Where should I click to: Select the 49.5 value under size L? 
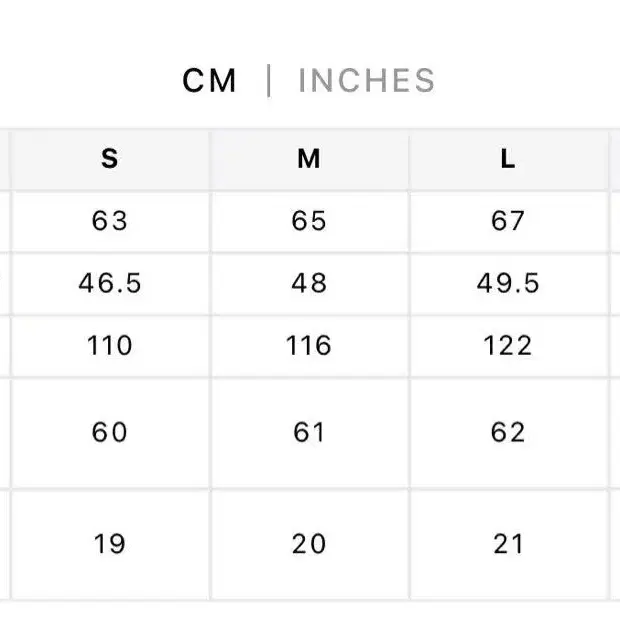[x=508, y=284]
